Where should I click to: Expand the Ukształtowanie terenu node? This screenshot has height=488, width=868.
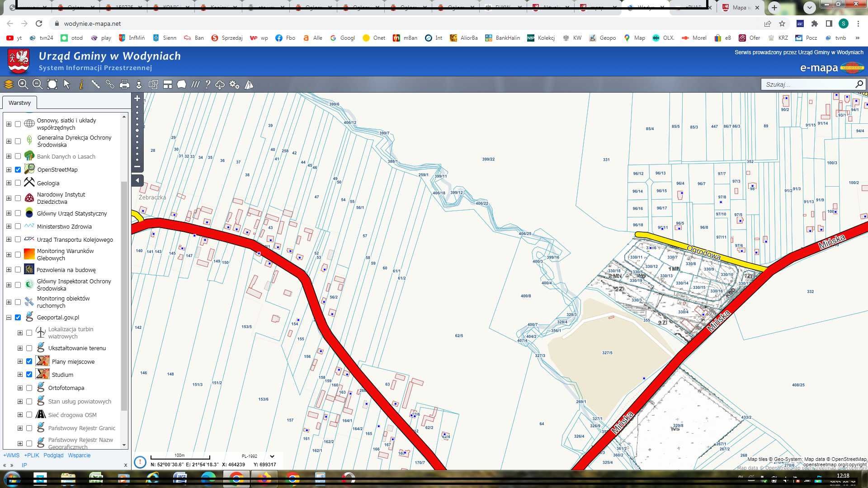coord(20,348)
